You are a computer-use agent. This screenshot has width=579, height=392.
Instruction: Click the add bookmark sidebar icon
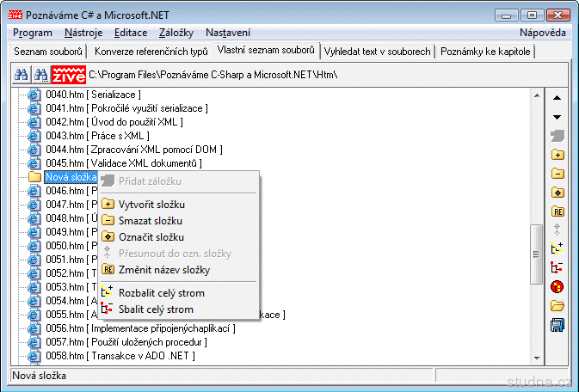click(557, 136)
